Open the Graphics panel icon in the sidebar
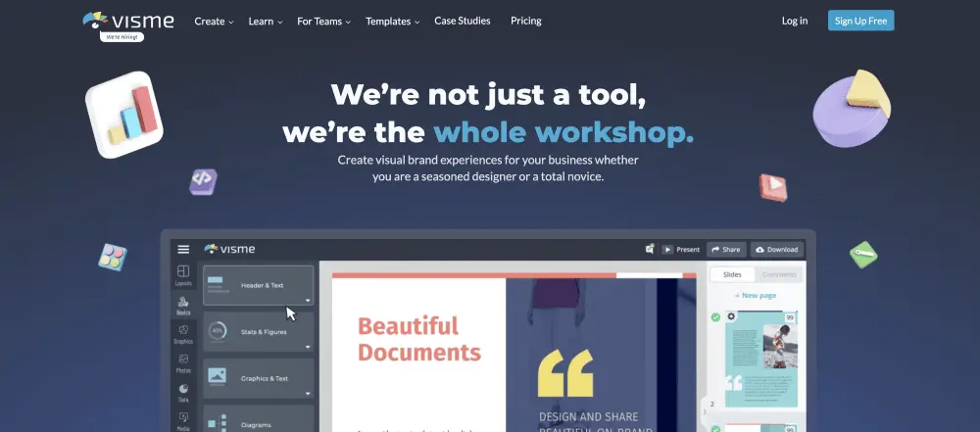The width and height of the screenshot is (980, 432). tap(183, 334)
